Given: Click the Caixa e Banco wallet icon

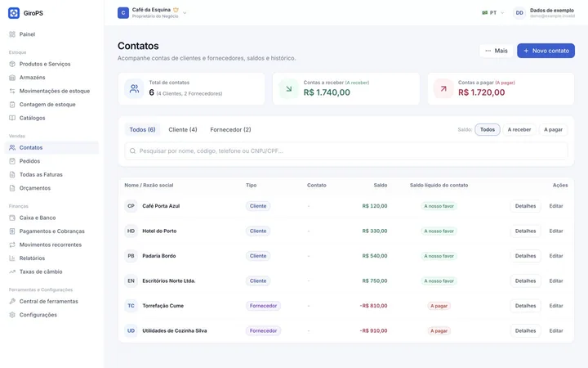Looking at the screenshot, I should click(x=12, y=218).
